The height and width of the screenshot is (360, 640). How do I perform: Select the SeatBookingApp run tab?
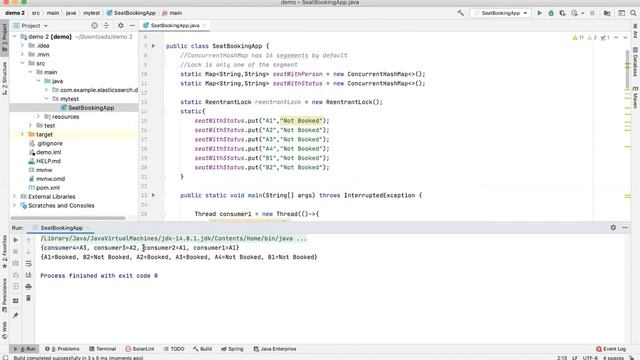tap(61, 228)
